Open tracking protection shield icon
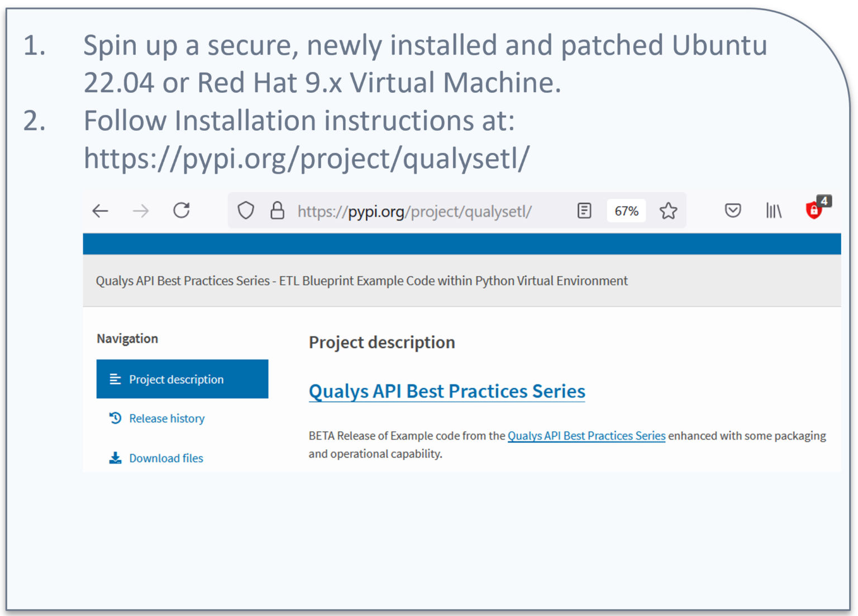This screenshot has width=858, height=616. pyautogui.click(x=246, y=211)
